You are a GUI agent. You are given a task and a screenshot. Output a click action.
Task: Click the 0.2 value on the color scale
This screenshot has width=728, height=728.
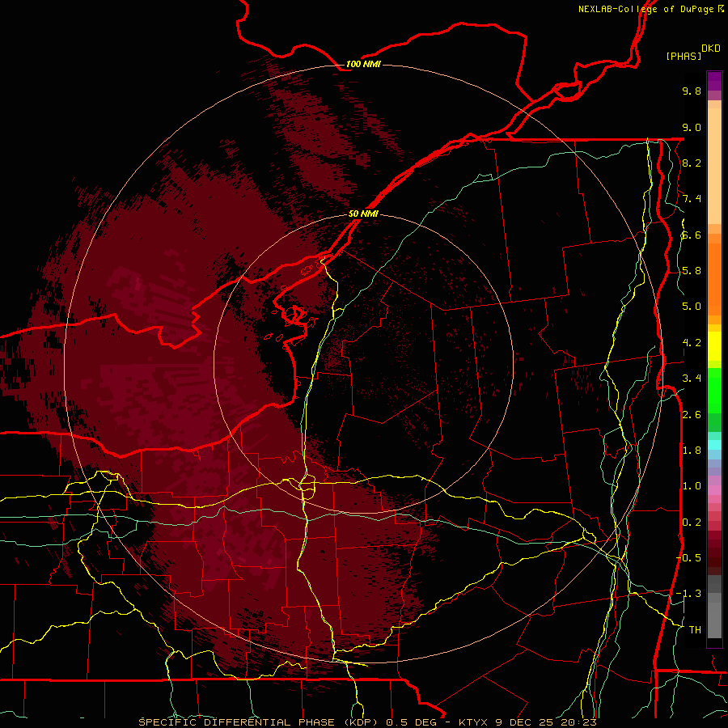[692, 522]
